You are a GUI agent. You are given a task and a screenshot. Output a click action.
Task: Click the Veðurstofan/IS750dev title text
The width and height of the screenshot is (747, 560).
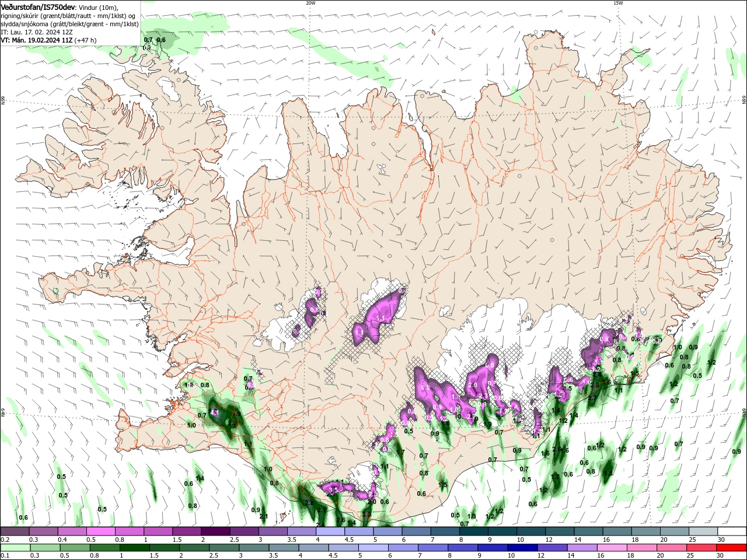pos(38,6)
